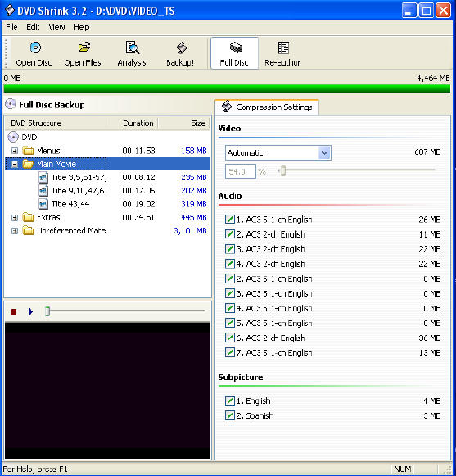Click the Size column header
This screenshot has width=456, height=476.
[x=184, y=123]
